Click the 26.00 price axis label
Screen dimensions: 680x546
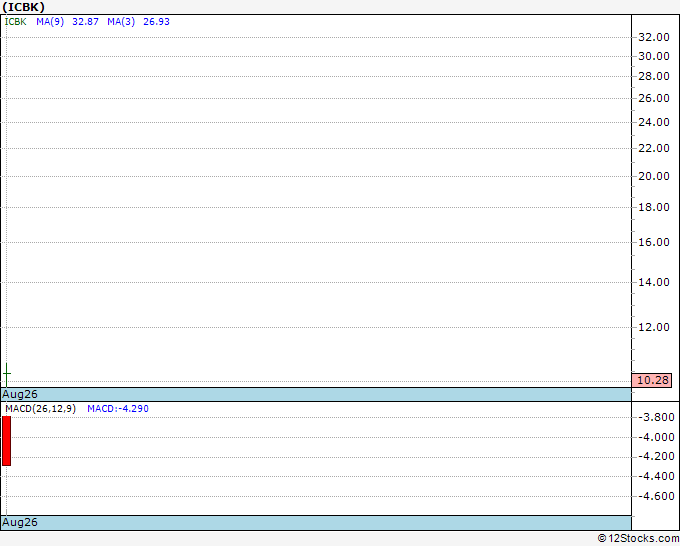[654, 98]
